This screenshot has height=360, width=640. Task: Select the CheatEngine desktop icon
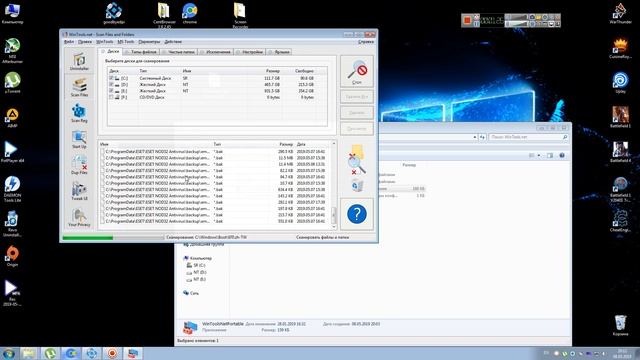[x=620, y=222]
